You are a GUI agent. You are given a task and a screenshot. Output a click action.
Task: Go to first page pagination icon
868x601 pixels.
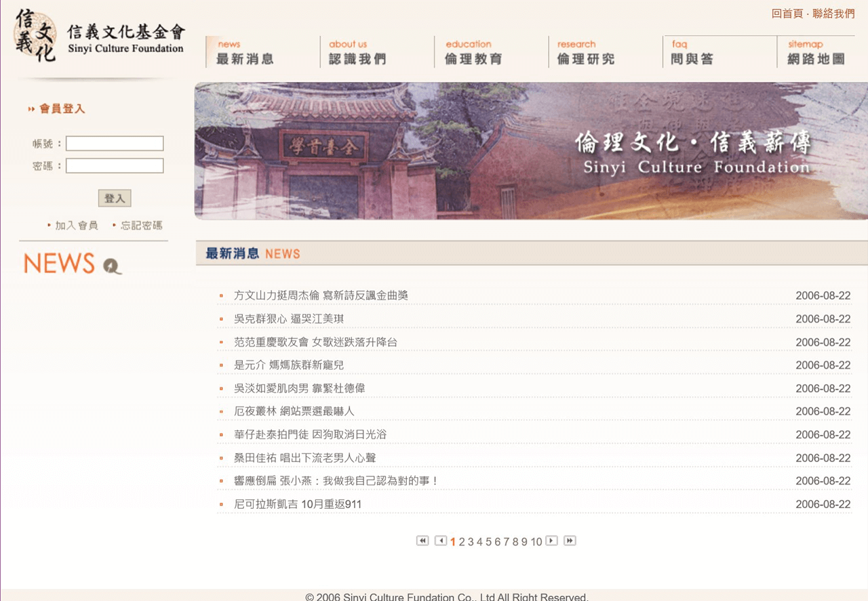pyautogui.click(x=422, y=541)
